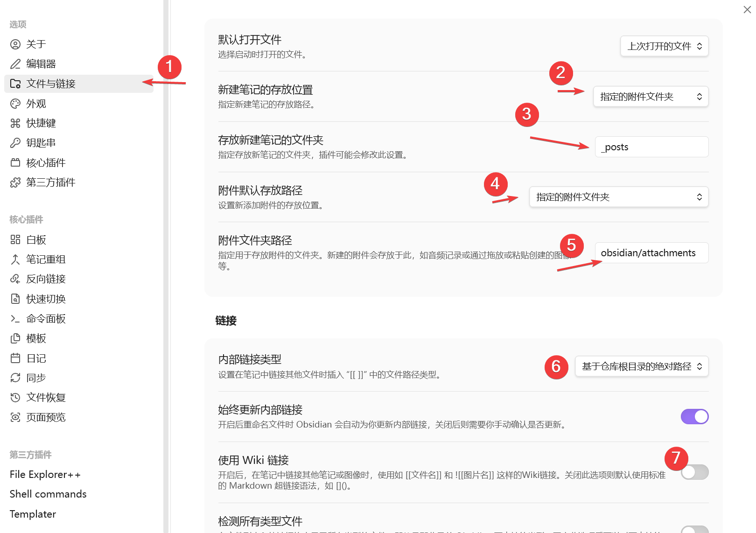Open the 默认打开文件 dropdown
756x533 pixels.
[x=664, y=46]
